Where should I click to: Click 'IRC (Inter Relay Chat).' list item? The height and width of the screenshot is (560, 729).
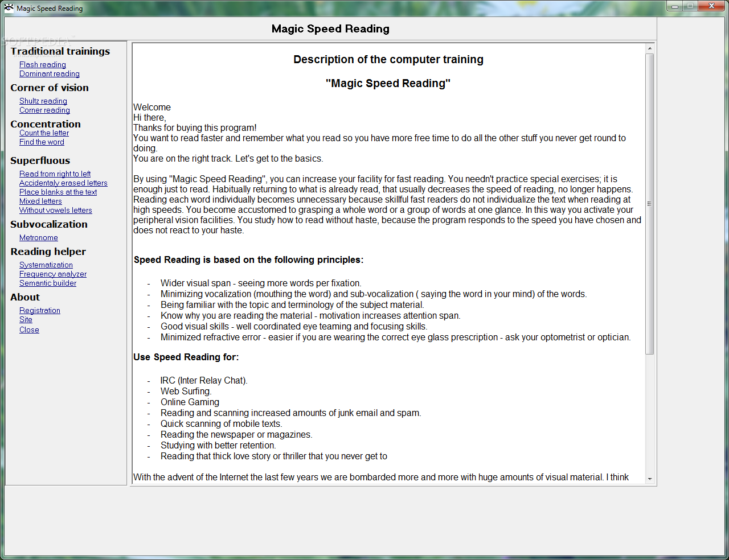(x=204, y=381)
